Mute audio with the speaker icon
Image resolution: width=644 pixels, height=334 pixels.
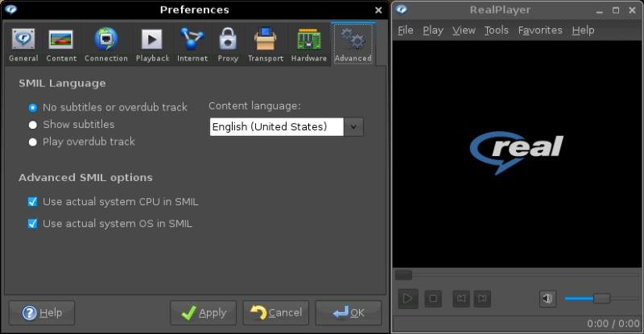tap(548, 299)
